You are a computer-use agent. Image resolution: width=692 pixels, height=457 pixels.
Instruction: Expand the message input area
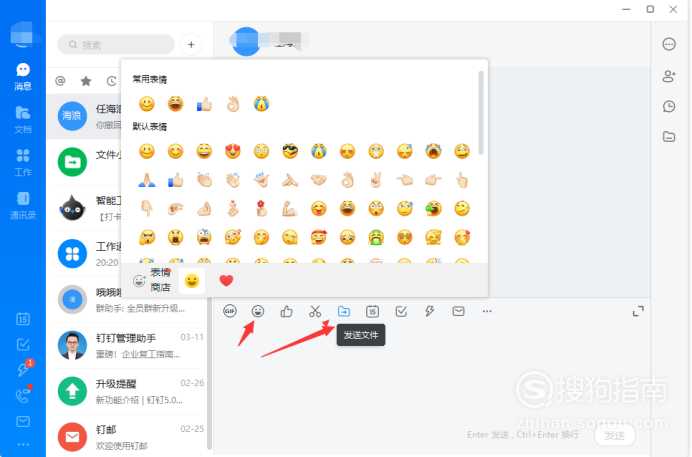[x=638, y=311]
